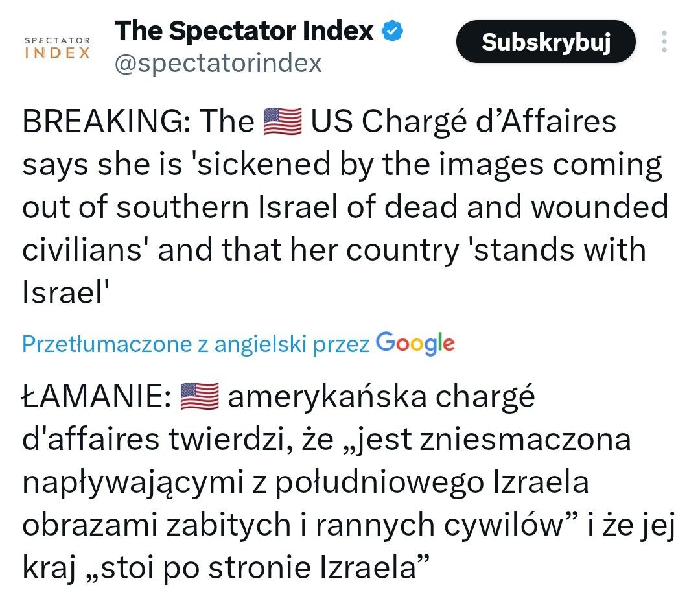Click "sickened by the images coming" text
The width and height of the screenshot is (700, 614).
[x=428, y=165]
